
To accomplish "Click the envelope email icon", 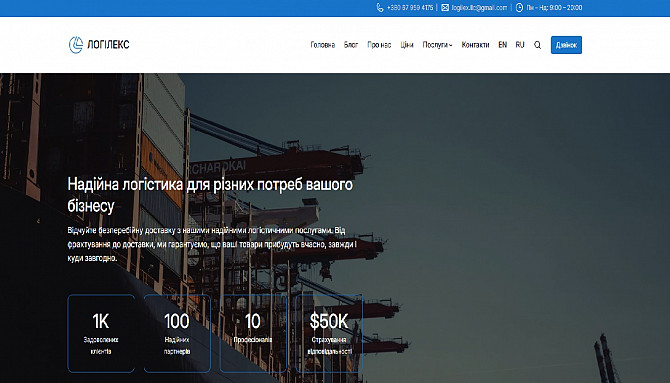I will (445, 8).
